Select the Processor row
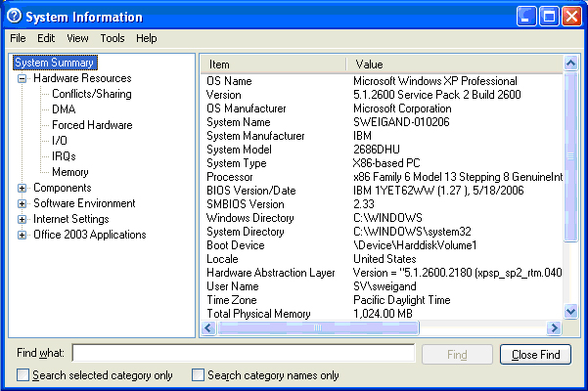This screenshot has width=588, height=391. click(383, 177)
